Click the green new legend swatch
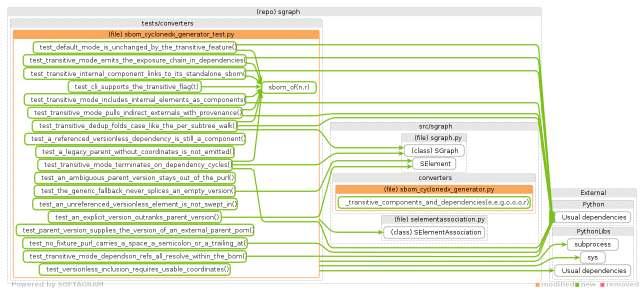The image size is (644, 291). [x=577, y=285]
